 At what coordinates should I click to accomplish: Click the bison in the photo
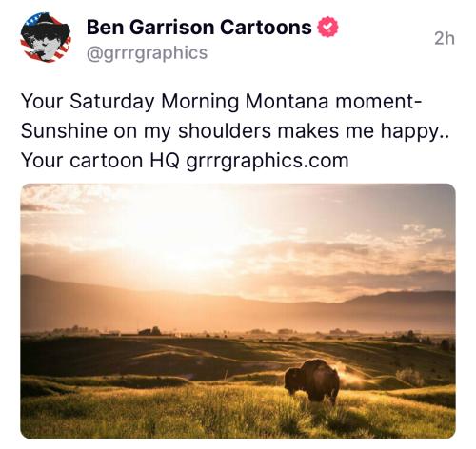pyautogui.click(x=312, y=381)
